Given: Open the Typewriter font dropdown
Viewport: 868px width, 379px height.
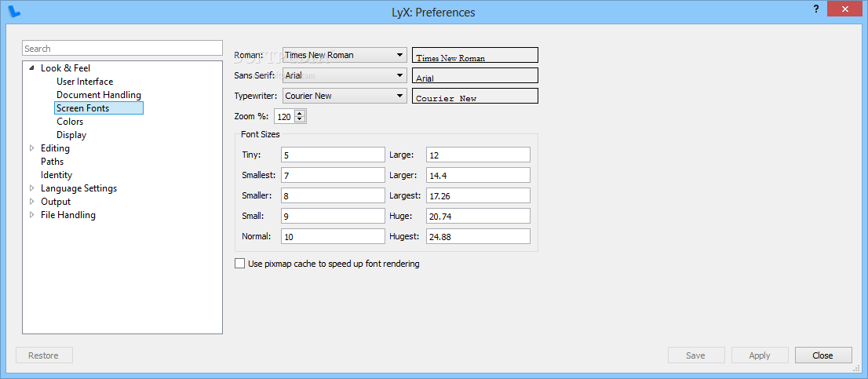Looking at the screenshot, I should click(345, 96).
